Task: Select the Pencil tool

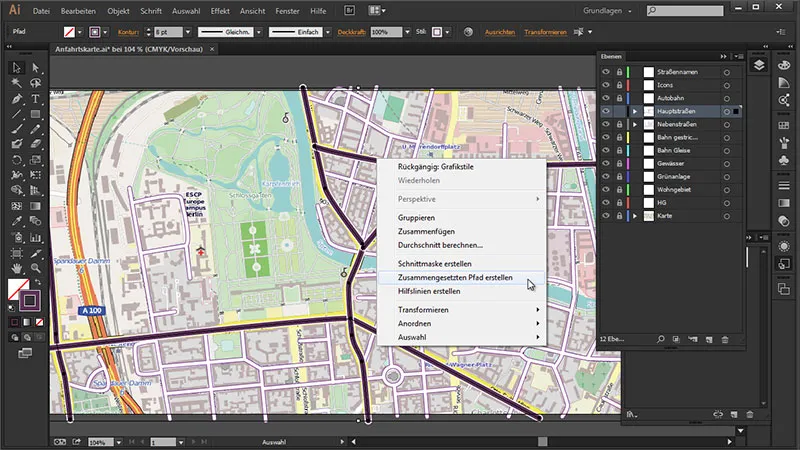Action: (35, 129)
